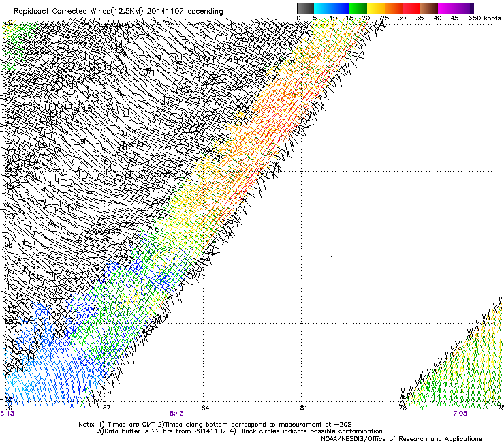Viewport: 504px width, 443px height.
Task: Click the '20141107 ascending' date text in title
Action: point(185,12)
